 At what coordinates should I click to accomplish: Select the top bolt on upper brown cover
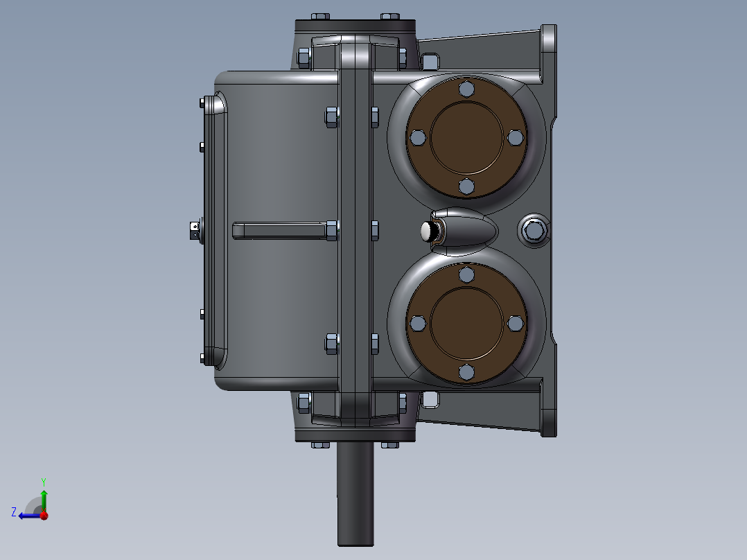point(466,89)
